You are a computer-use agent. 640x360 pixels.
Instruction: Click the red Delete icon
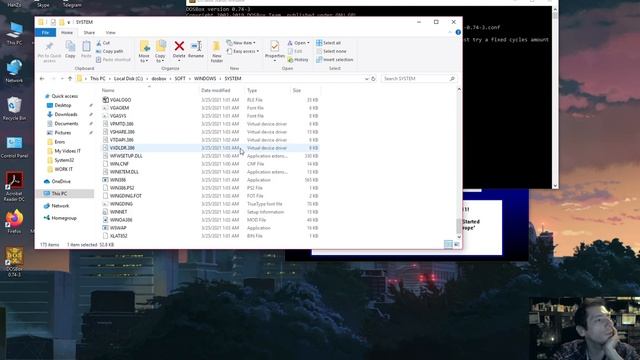(179, 46)
